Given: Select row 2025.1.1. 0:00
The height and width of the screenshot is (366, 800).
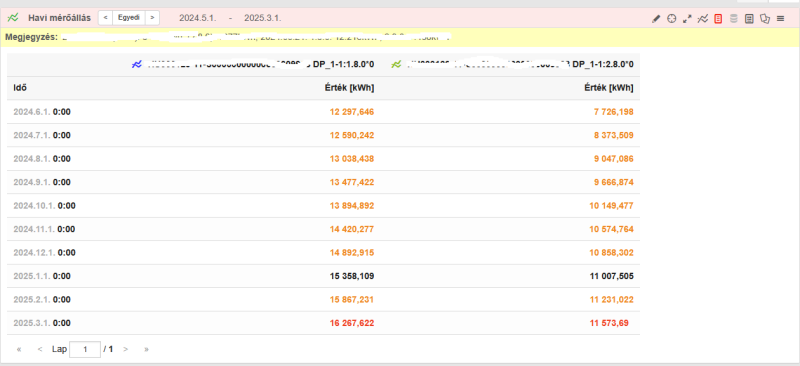Looking at the screenshot, I should click(x=323, y=276).
